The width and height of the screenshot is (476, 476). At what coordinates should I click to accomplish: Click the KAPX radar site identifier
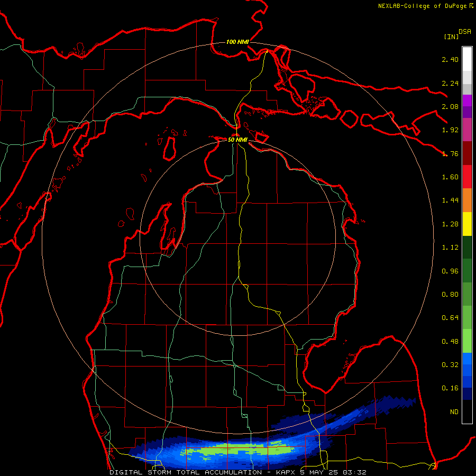tap(286, 472)
